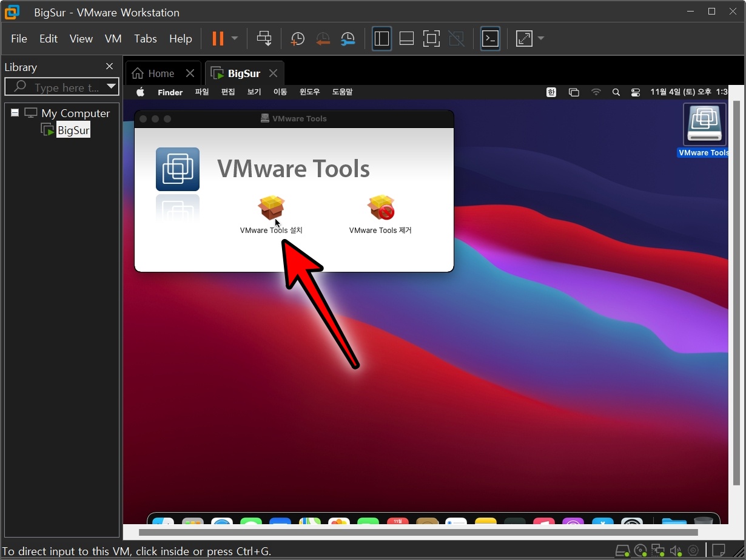Open the Library search filter dropdown
Screen dimensions: 746x560
pyautogui.click(x=111, y=87)
